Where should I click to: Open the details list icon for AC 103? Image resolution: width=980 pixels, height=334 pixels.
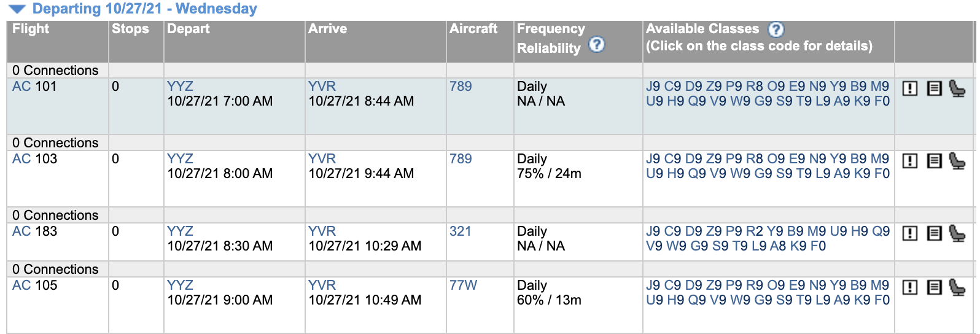[x=934, y=161]
